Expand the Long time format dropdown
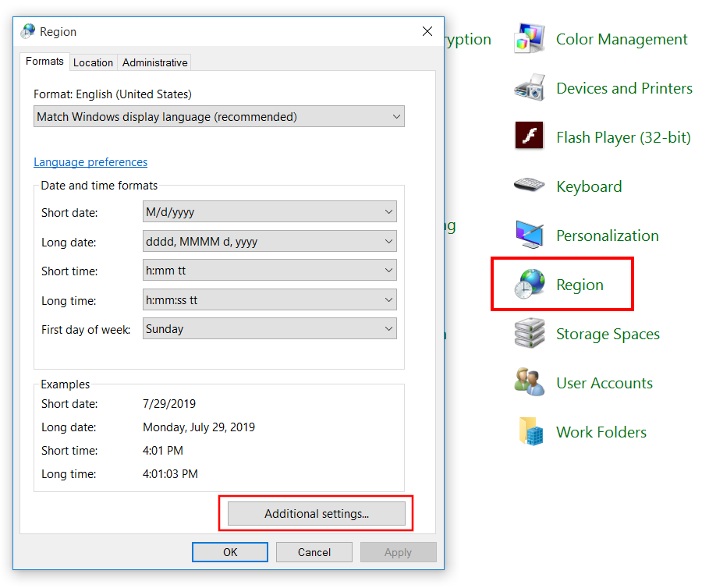 click(x=270, y=300)
